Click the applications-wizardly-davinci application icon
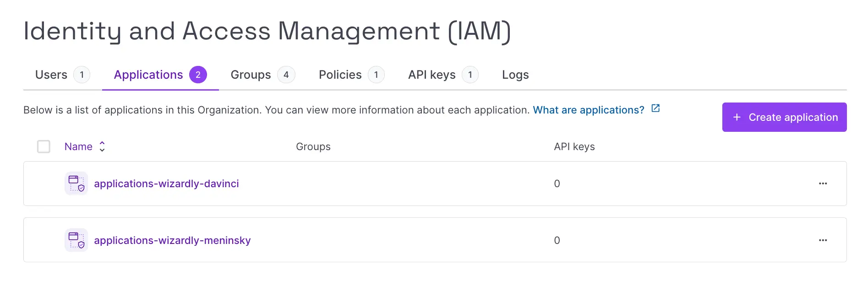Image resolution: width=868 pixels, height=292 pixels. click(76, 184)
